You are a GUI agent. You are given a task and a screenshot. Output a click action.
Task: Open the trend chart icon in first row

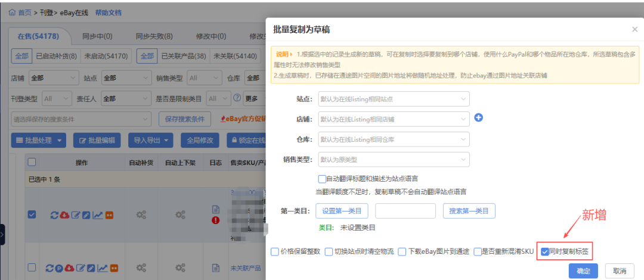[x=97, y=215]
